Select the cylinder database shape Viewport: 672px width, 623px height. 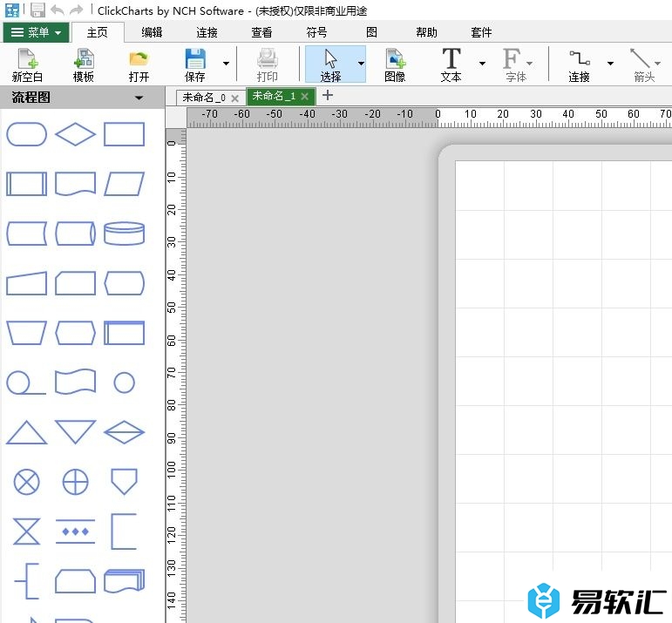[x=125, y=234]
